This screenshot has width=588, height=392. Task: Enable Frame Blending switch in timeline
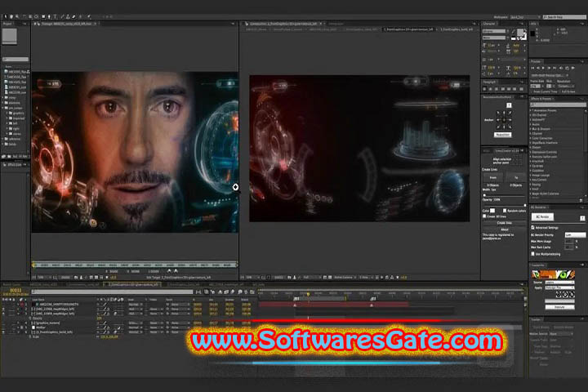click(226, 292)
